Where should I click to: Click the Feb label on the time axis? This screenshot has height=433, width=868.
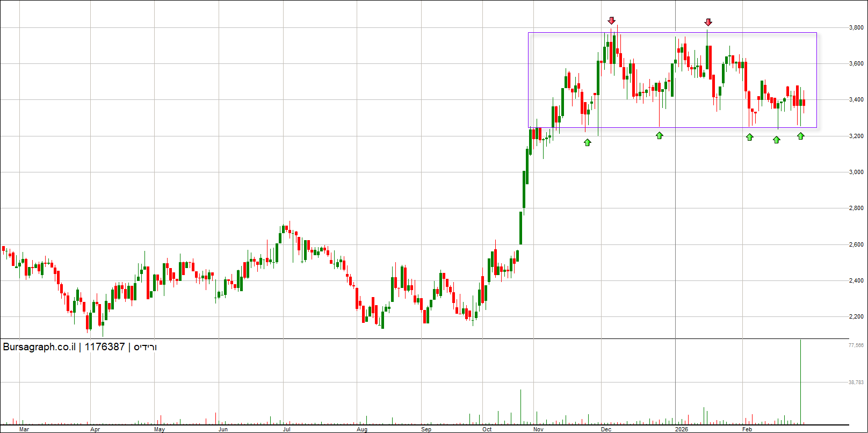[747, 429]
